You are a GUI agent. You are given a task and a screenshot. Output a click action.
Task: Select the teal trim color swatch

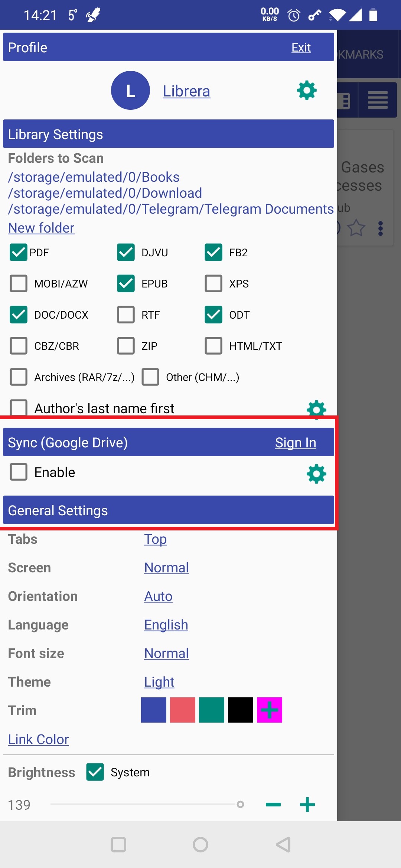(211, 710)
